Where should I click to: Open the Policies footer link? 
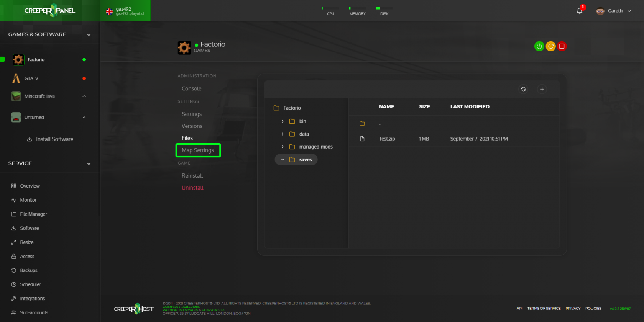tap(593, 309)
